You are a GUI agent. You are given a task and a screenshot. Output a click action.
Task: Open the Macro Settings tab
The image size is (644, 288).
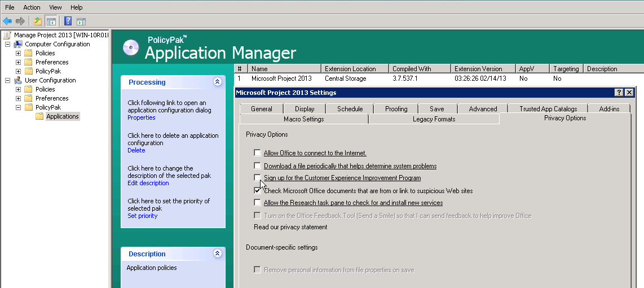point(304,119)
